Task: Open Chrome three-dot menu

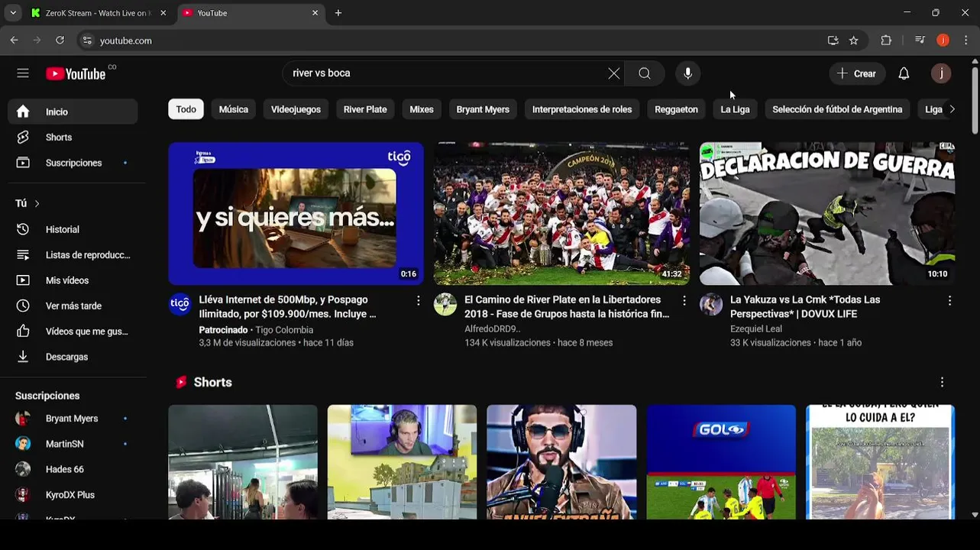Action: (x=965, y=40)
